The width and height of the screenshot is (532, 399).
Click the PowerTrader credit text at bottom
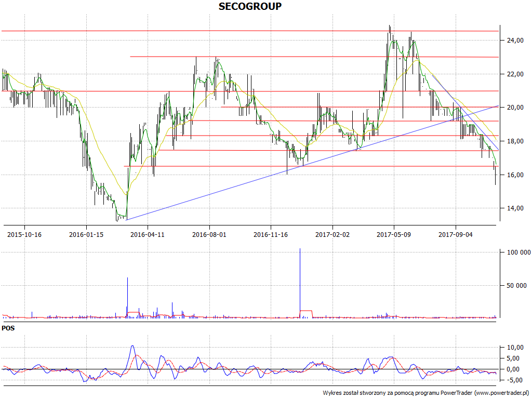pos(427,393)
